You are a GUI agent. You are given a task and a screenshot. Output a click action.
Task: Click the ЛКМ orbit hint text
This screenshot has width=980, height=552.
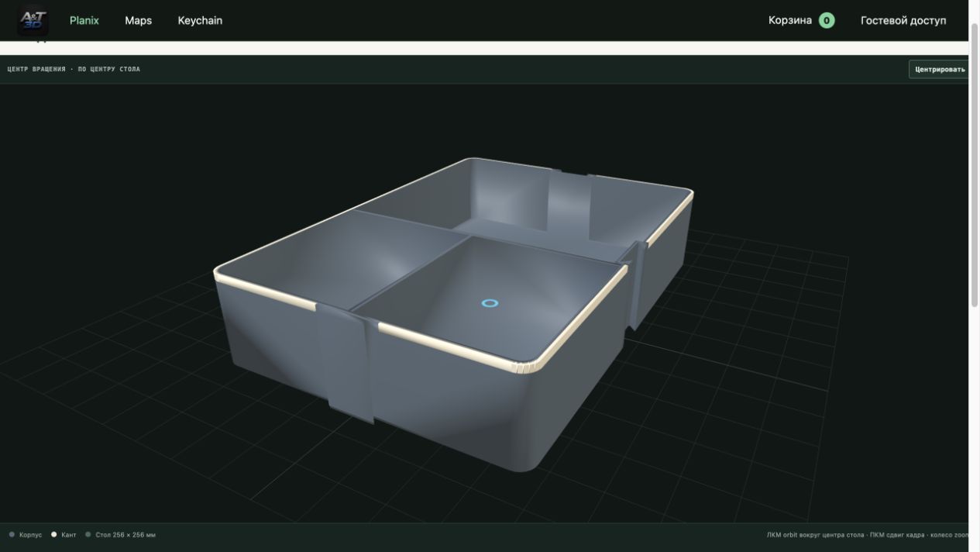[x=868, y=535]
